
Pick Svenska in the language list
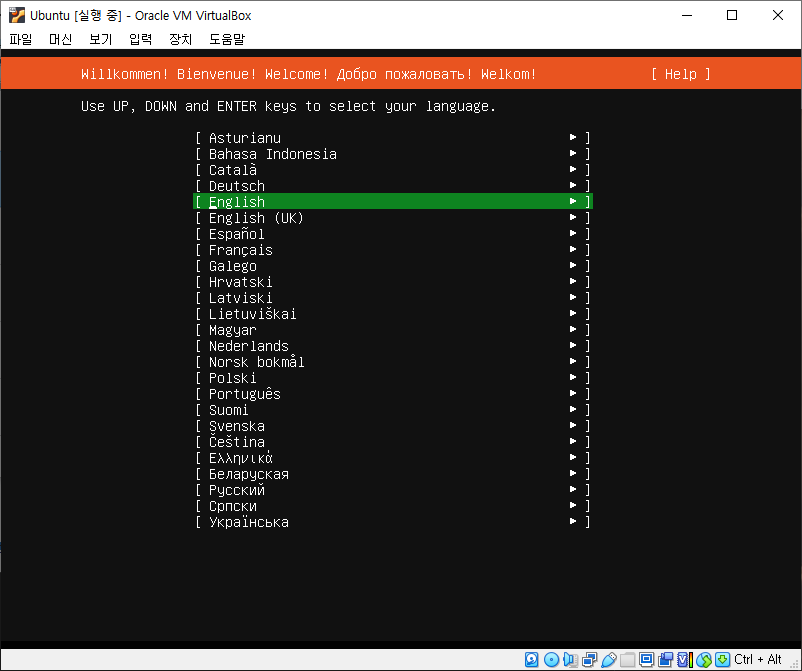tap(393, 426)
